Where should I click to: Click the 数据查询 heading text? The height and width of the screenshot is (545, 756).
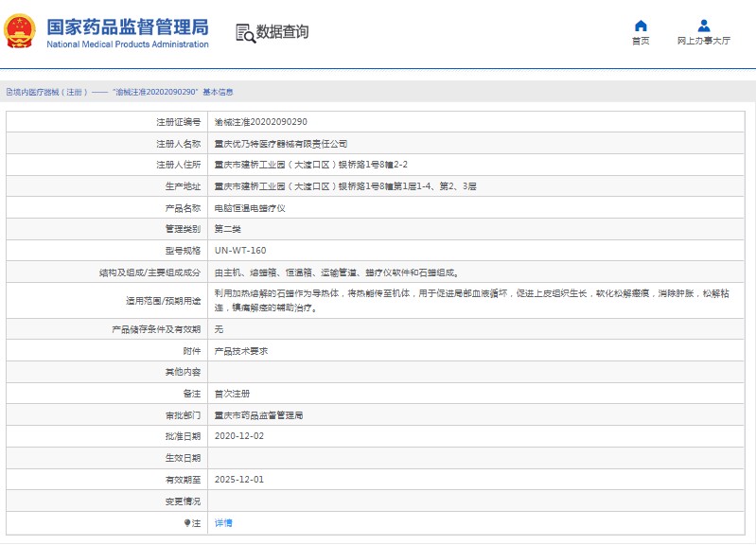click(282, 32)
